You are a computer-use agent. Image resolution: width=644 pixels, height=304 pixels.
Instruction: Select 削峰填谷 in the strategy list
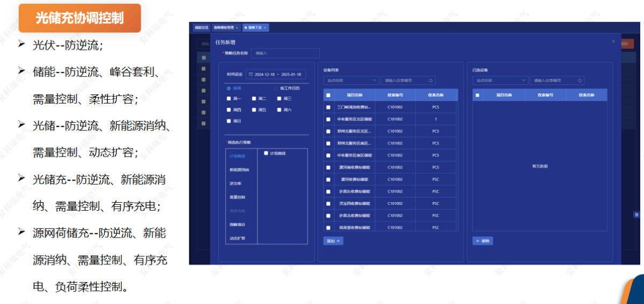pyautogui.click(x=237, y=225)
